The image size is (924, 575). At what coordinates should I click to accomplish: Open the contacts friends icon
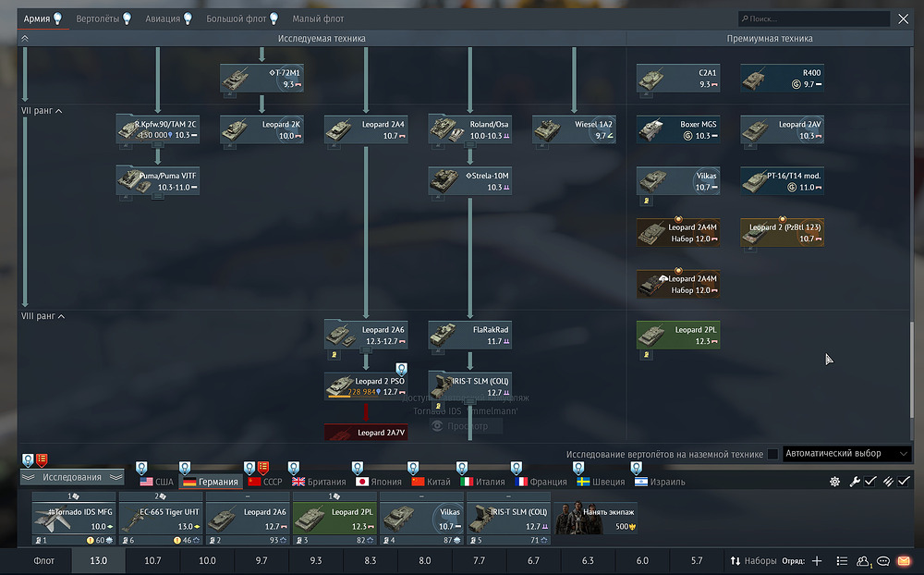[863, 561]
